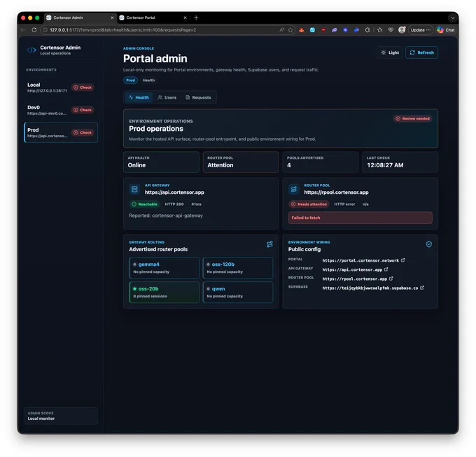The width and height of the screenshot is (476, 457).
Task: Select the Local environment
Action: [61, 87]
